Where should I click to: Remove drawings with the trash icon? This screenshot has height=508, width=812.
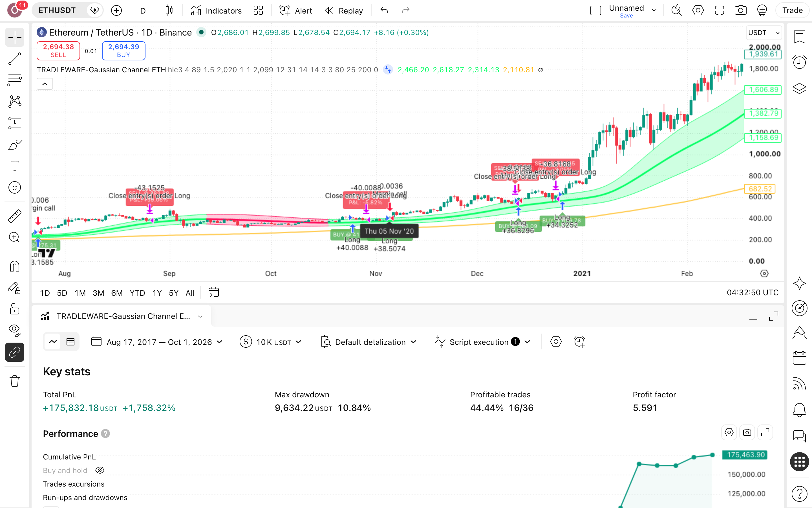14,381
